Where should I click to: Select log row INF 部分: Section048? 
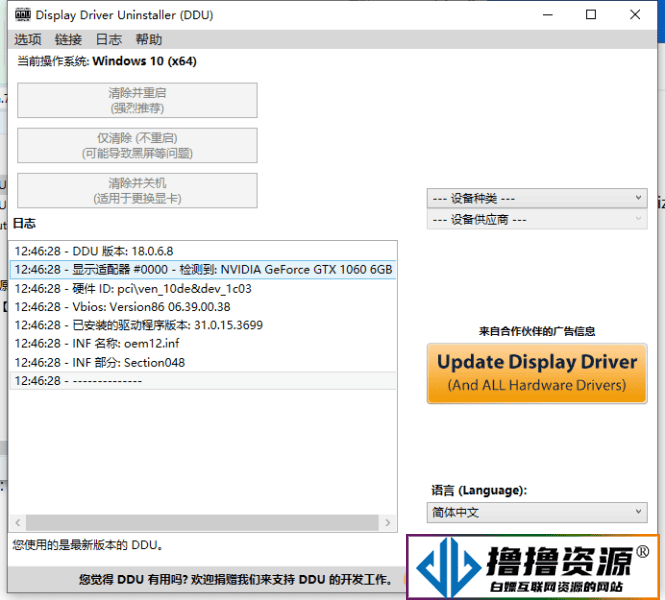(203, 363)
